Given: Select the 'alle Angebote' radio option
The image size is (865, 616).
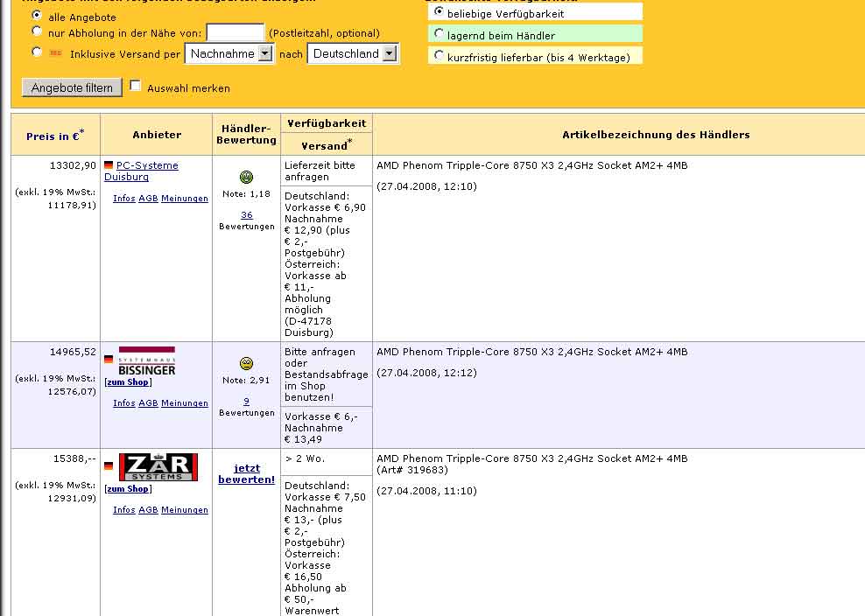Looking at the screenshot, I should pyautogui.click(x=37, y=16).
